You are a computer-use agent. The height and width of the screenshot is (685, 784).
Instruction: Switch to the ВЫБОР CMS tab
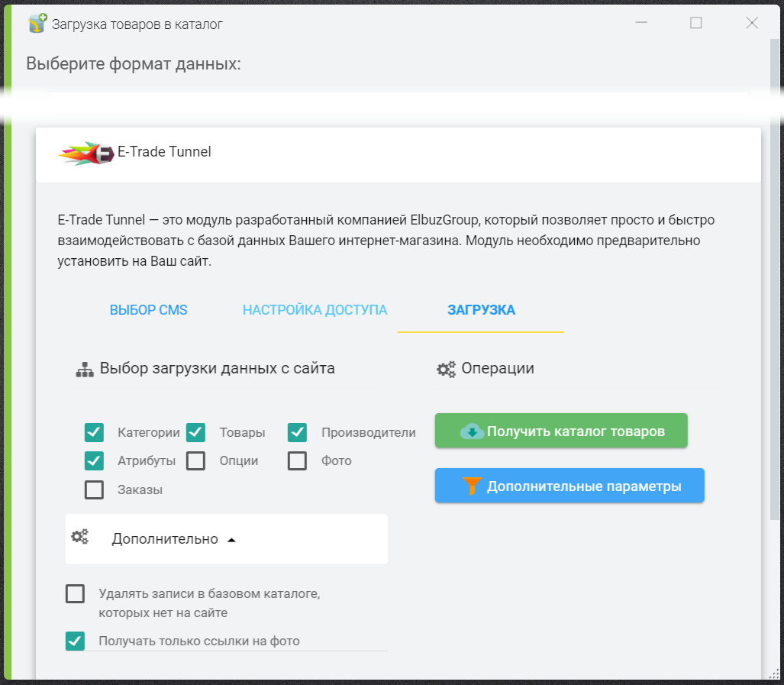(148, 310)
